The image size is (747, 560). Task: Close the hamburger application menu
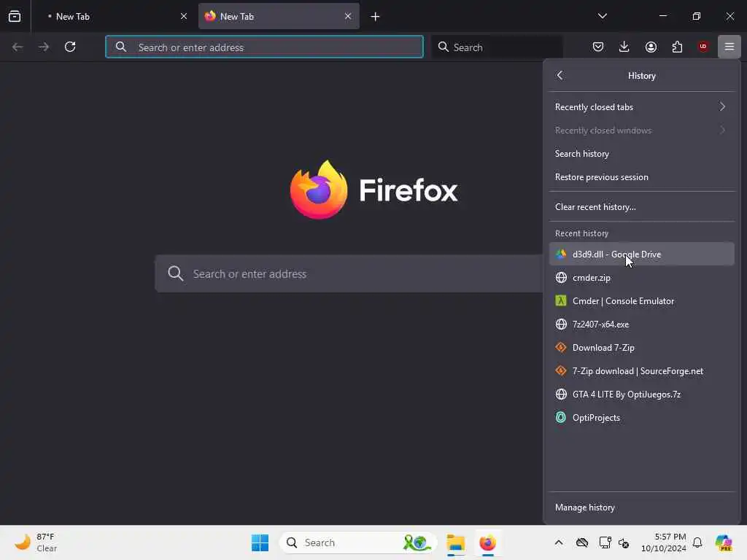(x=729, y=47)
